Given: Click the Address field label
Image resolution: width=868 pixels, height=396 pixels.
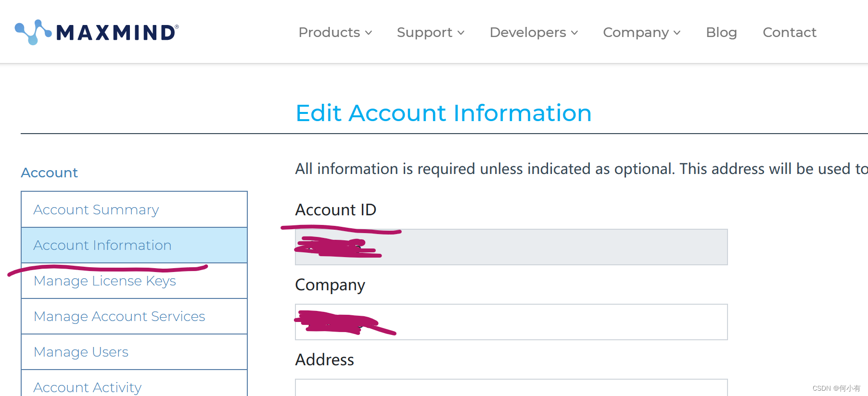Looking at the screenshot, I should [x=324, y=359].
